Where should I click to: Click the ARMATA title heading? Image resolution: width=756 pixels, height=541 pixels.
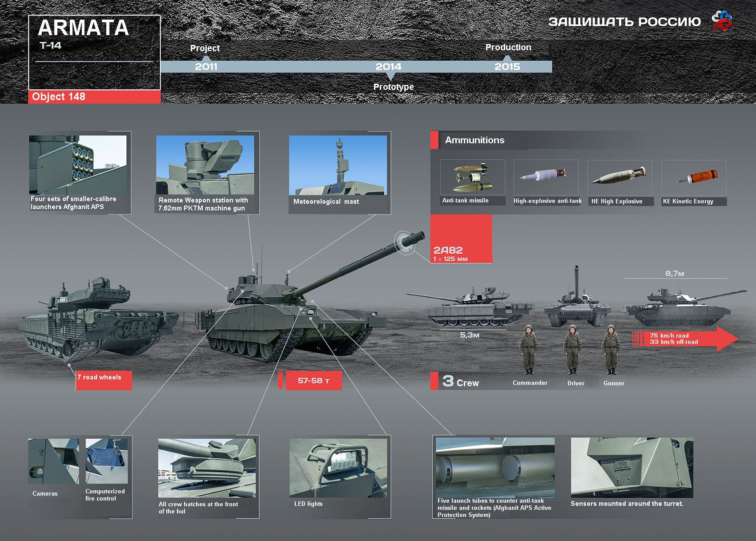click(x=84, y=28)
